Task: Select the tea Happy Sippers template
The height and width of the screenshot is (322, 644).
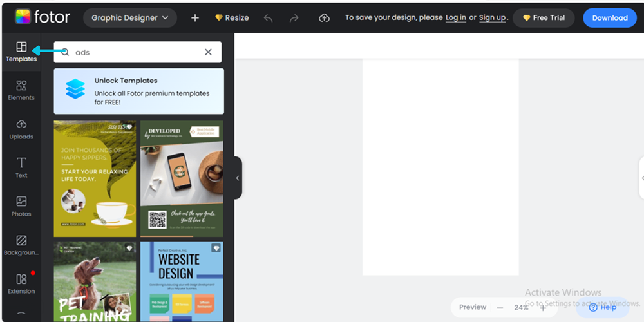Action: point(95,178)
